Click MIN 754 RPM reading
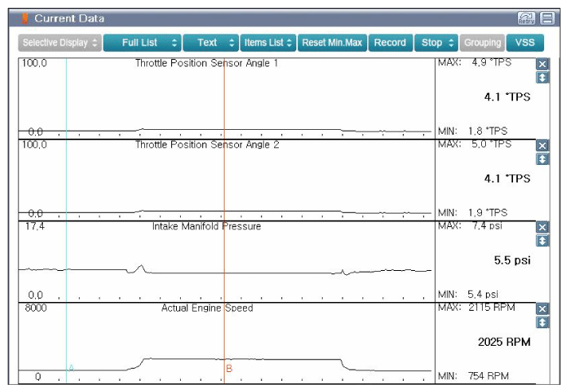Screen dimensions: 568x392 coord(473,376)
